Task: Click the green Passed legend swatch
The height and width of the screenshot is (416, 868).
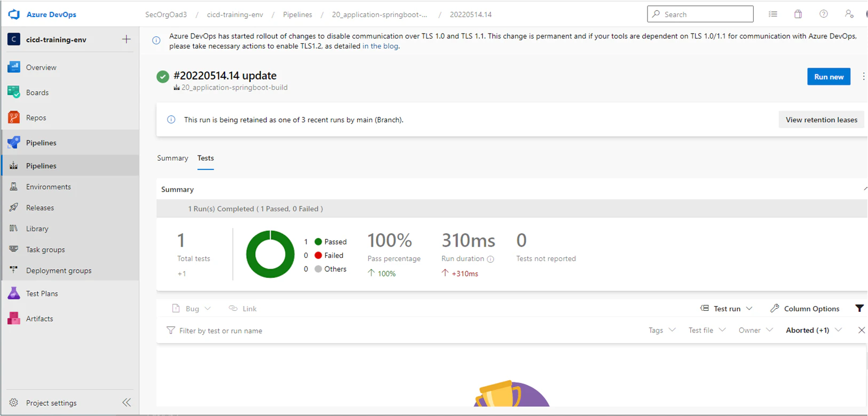Action: [318, 241]
